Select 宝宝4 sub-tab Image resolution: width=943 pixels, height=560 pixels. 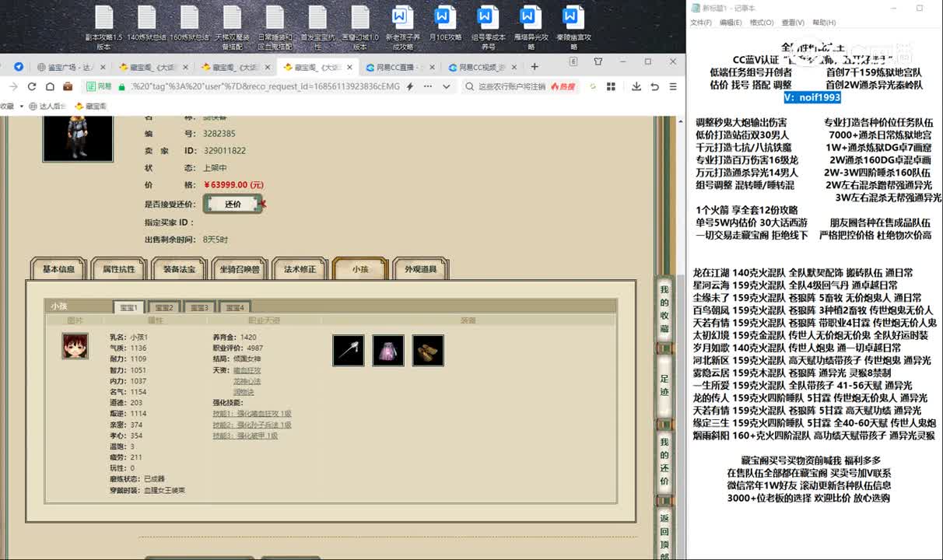point(234,307)
